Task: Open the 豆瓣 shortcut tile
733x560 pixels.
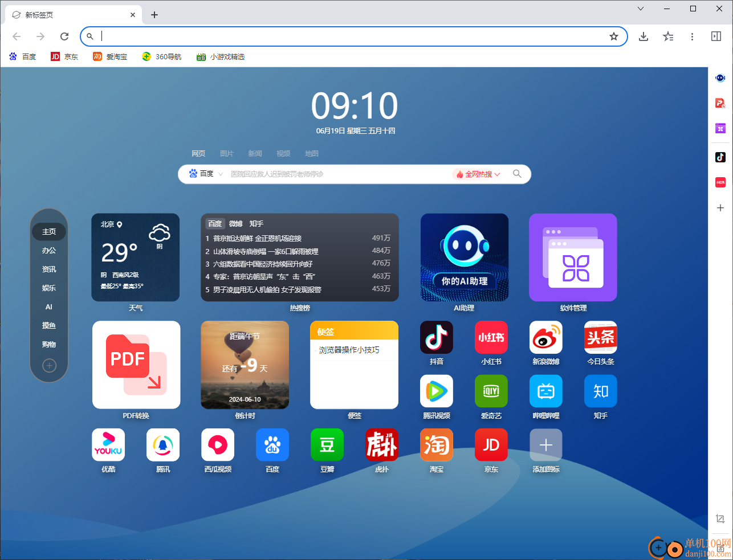Action: click(x=327, y=445)
